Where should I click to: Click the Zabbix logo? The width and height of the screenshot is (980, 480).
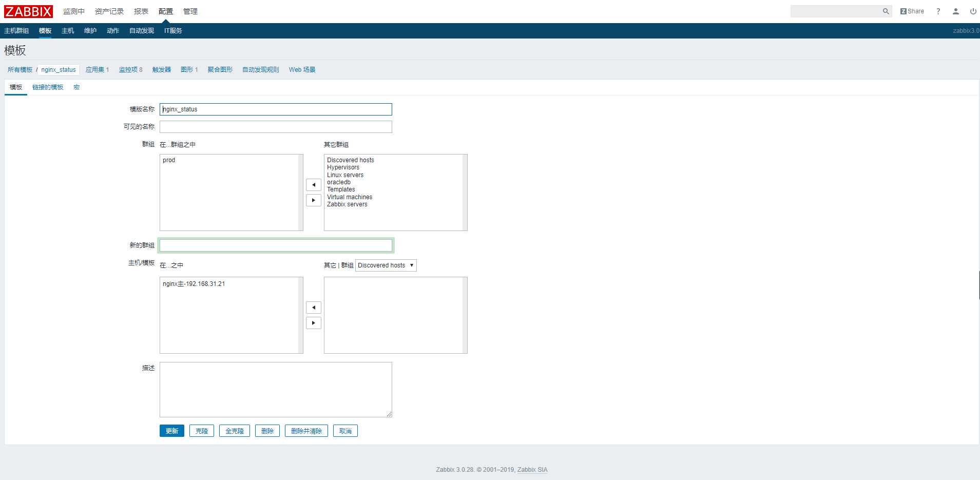click(x=28, y=11)
